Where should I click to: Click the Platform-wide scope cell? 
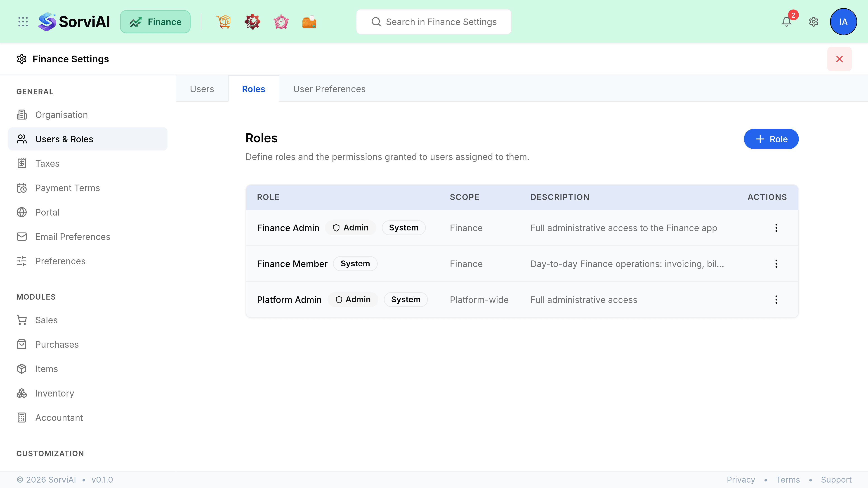(479, 300)
